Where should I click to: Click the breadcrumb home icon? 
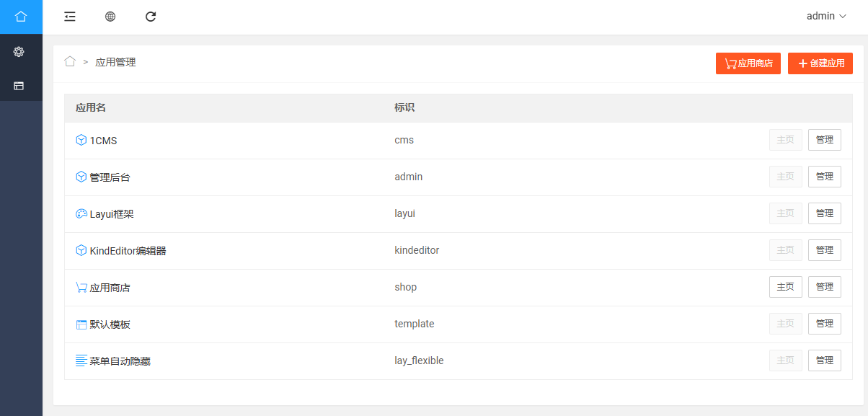(70, 62)
